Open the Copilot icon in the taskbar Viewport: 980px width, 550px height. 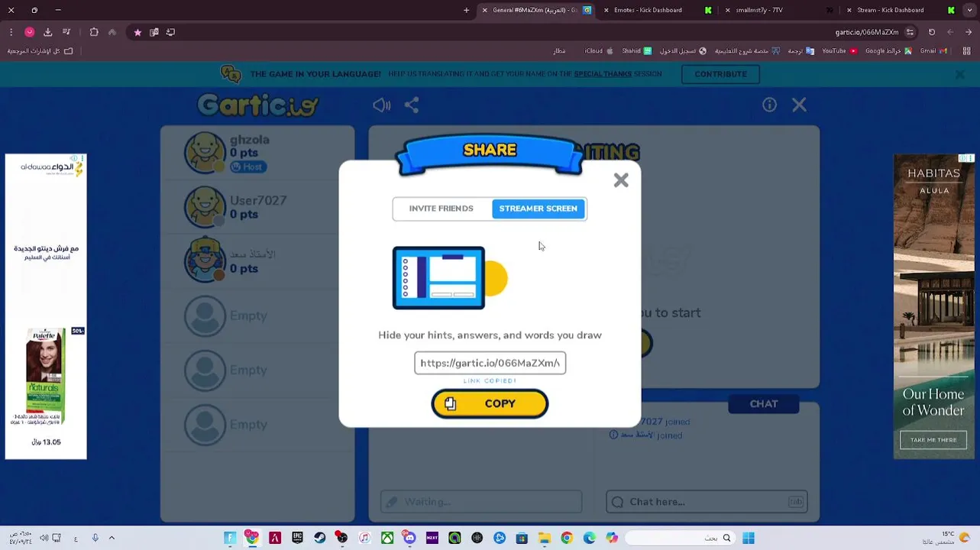coord(612,538)
